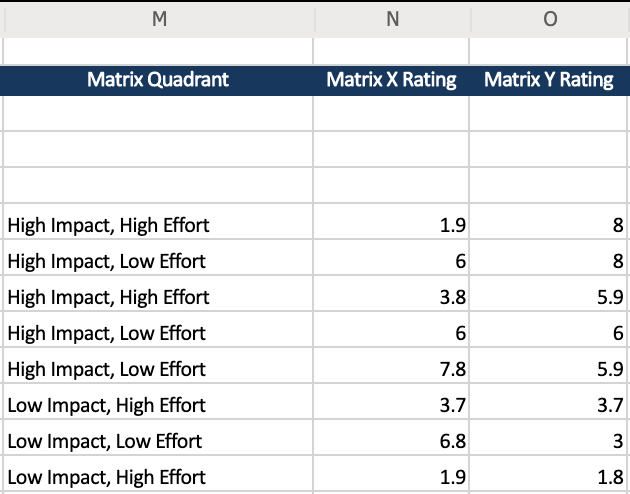Click the X rating cell showing 6.8
Screen dimensions: 630x494
pyautogui.click(x=391, y=441)
